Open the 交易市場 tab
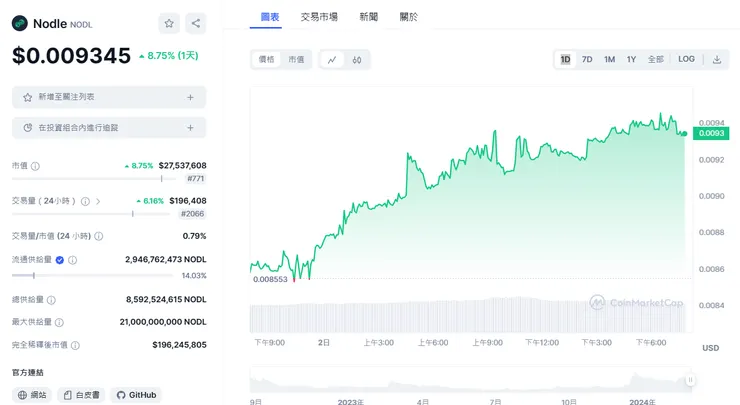The height and width of the screenshot is (405, 740). [319, 17]
